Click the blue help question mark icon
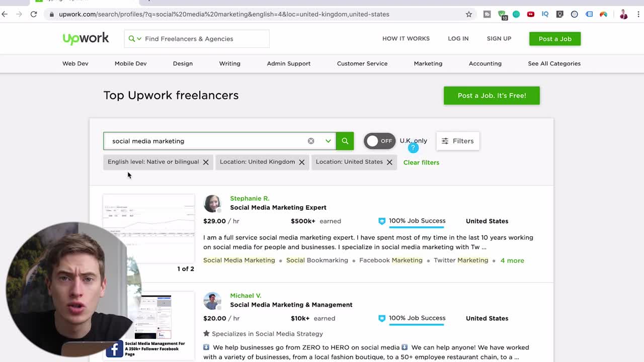 pyautogui.click(x=413, y=148)
